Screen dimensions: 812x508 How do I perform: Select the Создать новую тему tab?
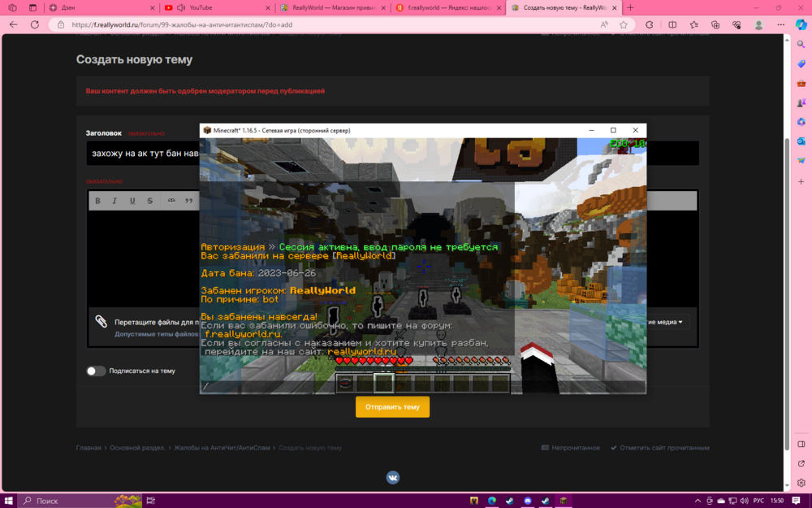[x=564, y=8]
